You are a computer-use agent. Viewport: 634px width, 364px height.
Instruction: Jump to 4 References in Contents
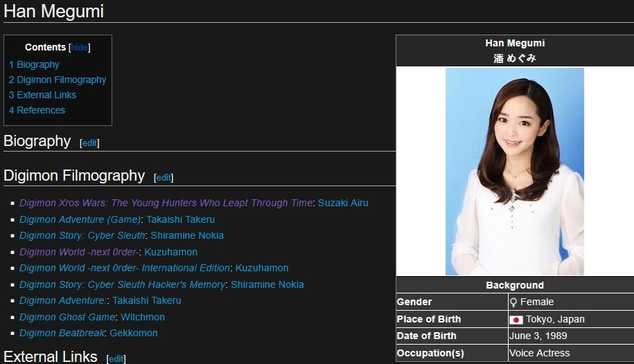[x=37, y=110]
